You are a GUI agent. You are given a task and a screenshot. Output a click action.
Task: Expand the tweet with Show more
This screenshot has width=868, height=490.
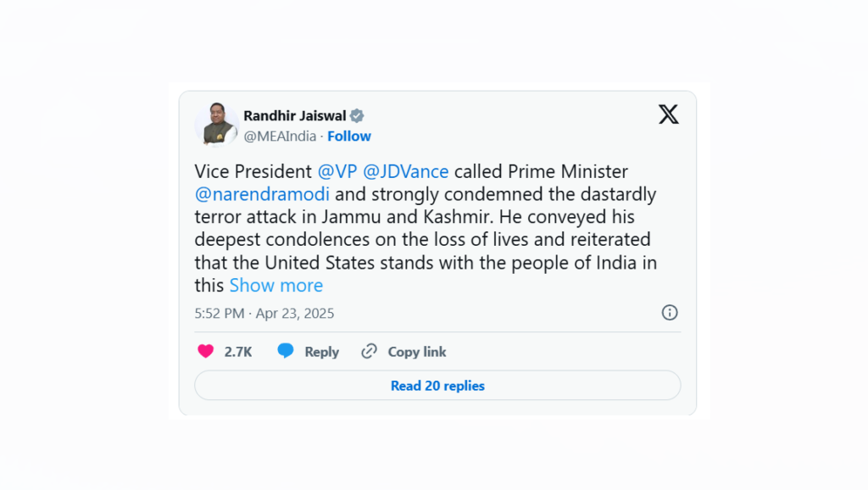[275, 285]
